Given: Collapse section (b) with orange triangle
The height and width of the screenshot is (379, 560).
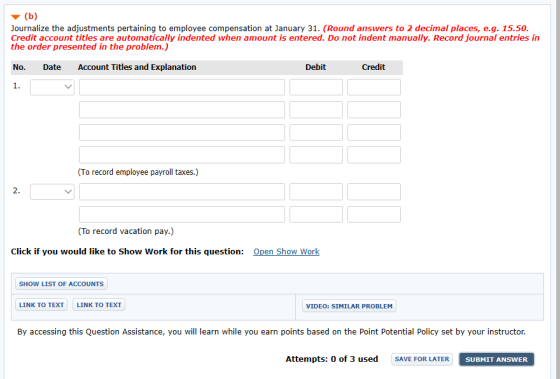Looking at the screenshot, I should click(x=15, y=17).
